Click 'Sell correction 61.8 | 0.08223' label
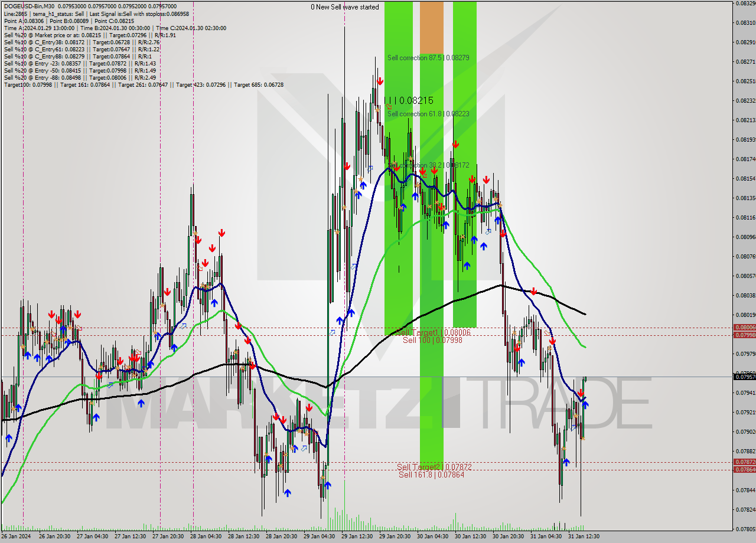This screenshot has width=756, height=543. [x=428, y=113]
